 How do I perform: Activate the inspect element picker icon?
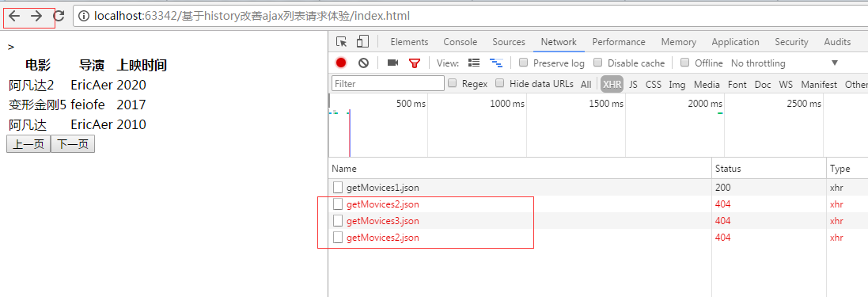(x=342, y=41)
